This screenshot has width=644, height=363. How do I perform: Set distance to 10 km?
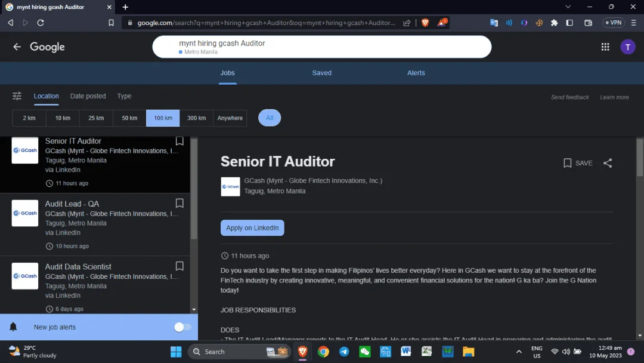63,118
